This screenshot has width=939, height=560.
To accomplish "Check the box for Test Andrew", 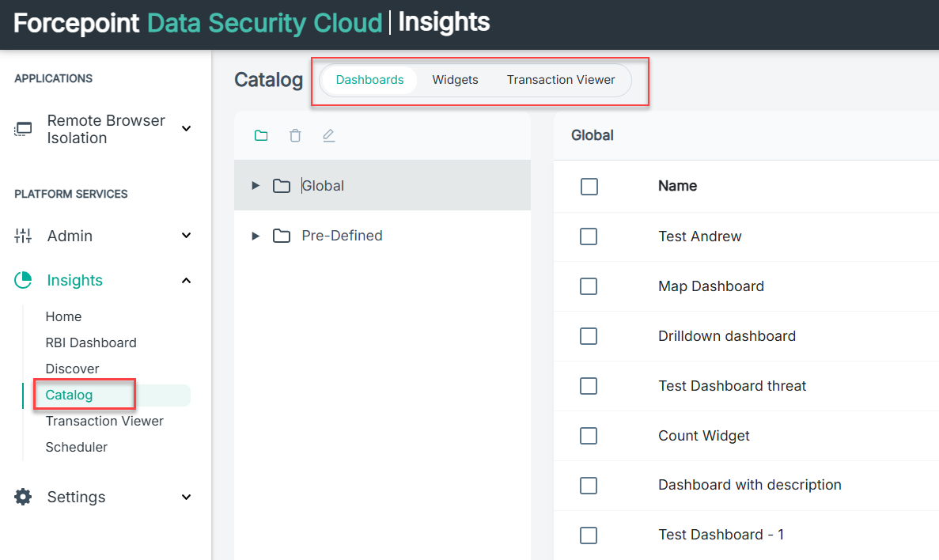I will click(589, 236).
